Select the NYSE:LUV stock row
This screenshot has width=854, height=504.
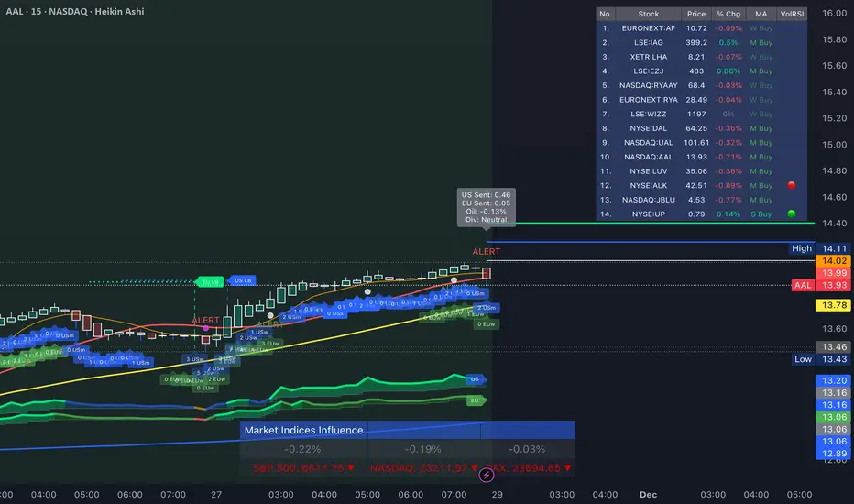(702, 171)
